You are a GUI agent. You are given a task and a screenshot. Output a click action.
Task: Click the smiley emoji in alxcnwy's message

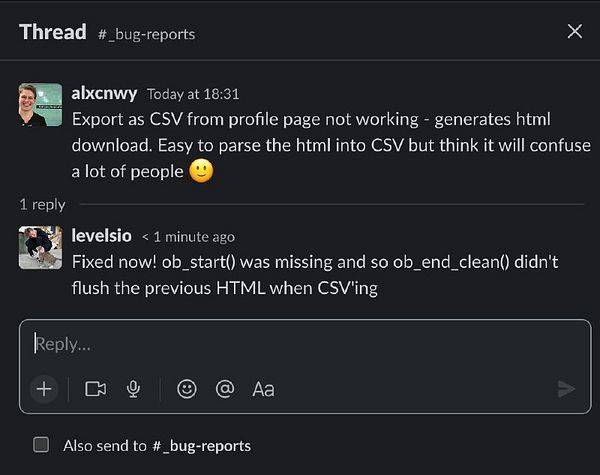[202, 171]
